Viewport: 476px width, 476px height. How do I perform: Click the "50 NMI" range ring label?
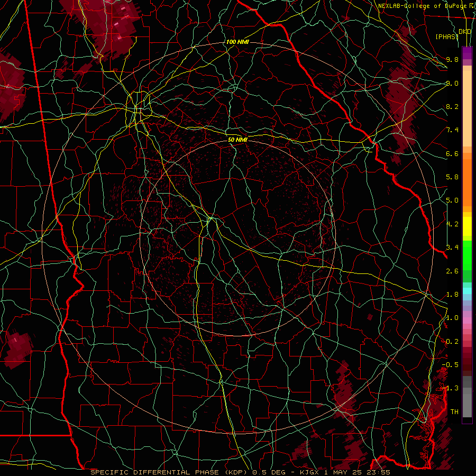tap(237, 140)
